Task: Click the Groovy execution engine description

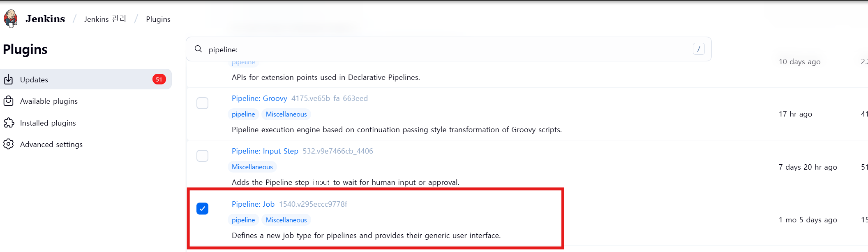Action: [397, 130]
